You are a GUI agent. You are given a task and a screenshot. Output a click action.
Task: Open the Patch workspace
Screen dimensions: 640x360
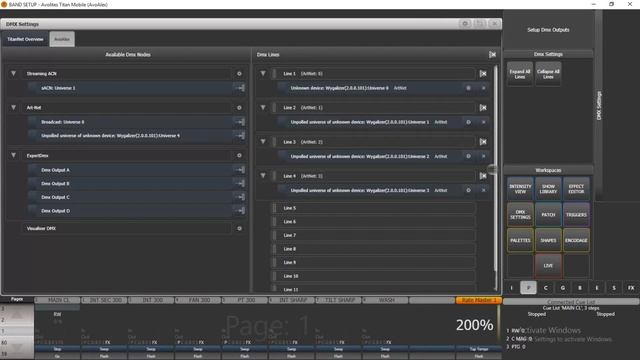(548, 215)
